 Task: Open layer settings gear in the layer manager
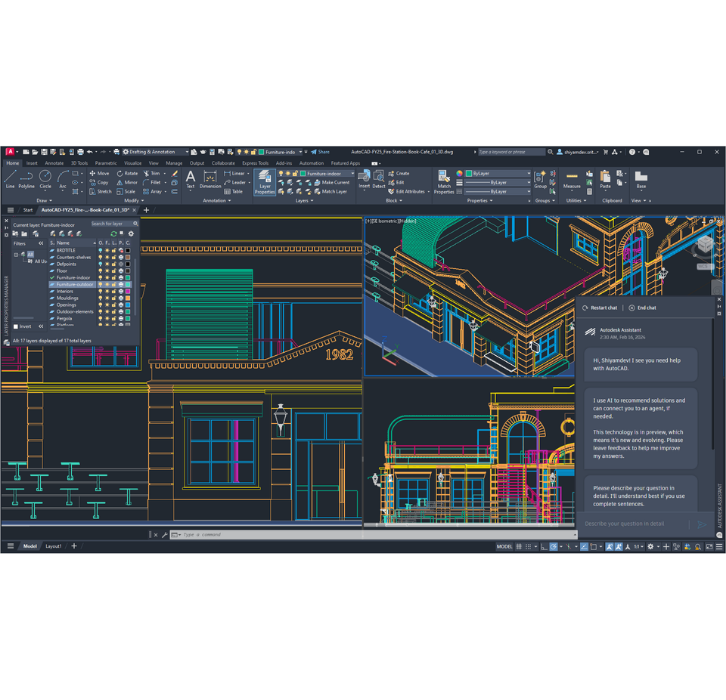tap(130, 234)
